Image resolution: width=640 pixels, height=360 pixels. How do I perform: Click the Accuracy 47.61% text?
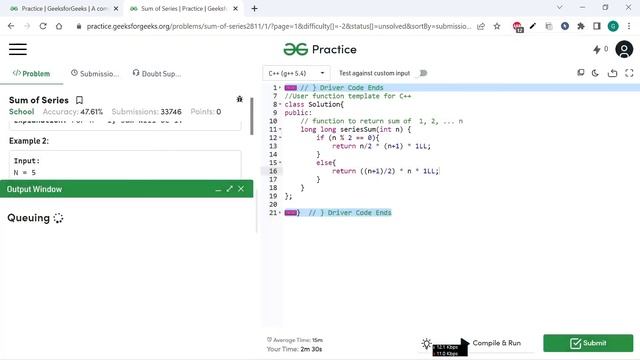point(73,111)
